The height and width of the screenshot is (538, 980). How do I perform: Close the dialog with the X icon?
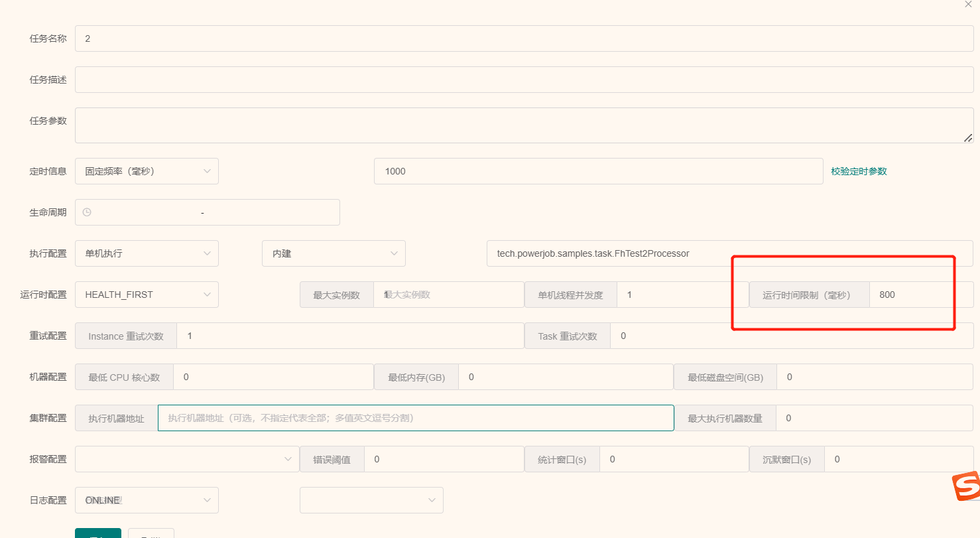[x=968, y=4]
